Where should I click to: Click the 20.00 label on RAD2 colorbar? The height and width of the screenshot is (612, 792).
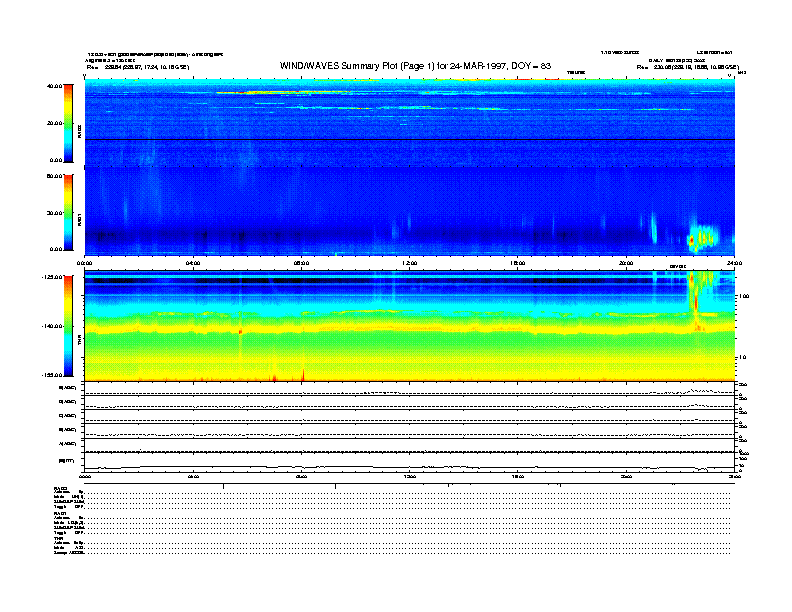click(x=54, y=123)
